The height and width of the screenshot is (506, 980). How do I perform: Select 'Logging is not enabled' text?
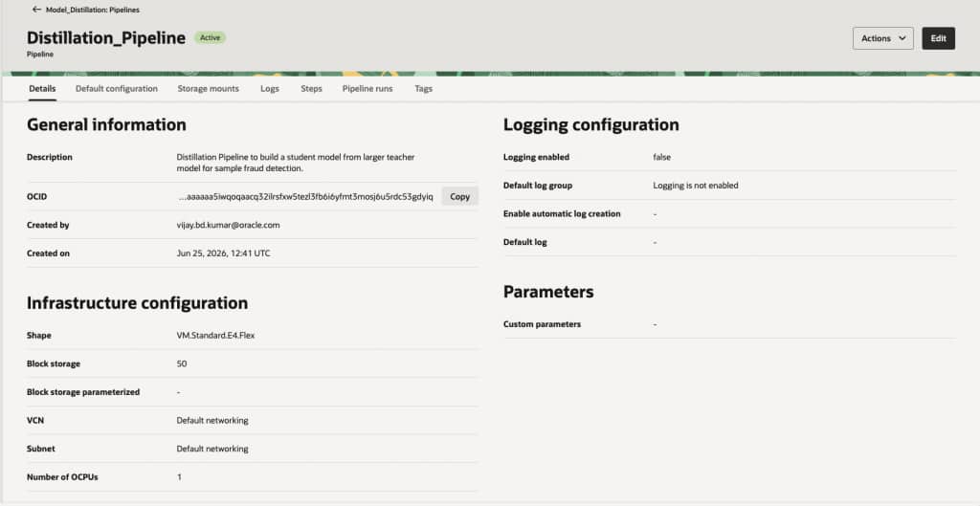coord(696,186)
